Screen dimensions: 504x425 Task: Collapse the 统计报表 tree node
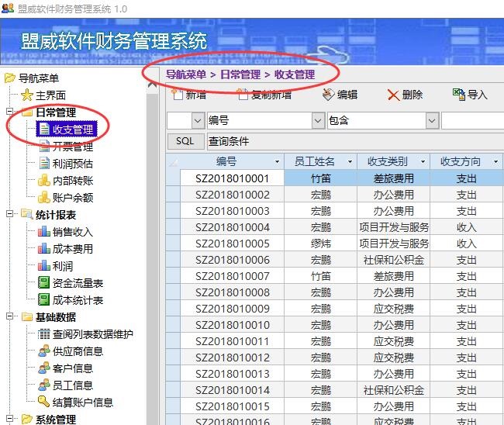pos(10,213)
